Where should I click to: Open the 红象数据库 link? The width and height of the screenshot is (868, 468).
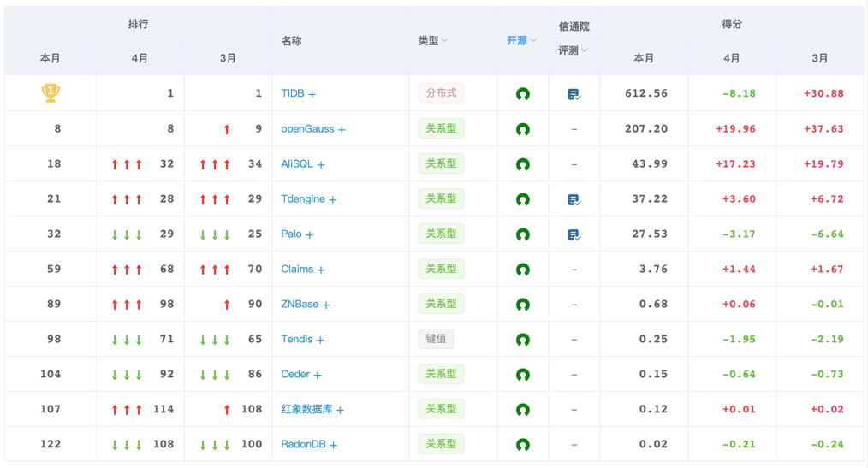306,410
